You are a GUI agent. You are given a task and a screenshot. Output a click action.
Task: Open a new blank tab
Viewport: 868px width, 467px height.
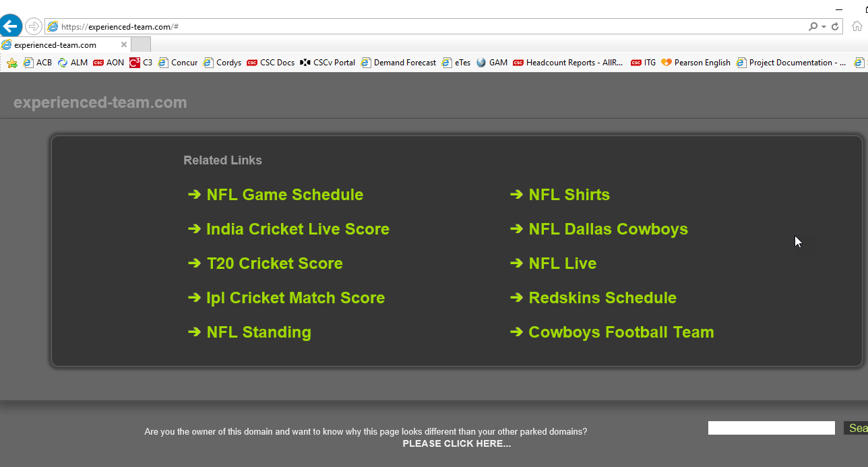[141, 45]
